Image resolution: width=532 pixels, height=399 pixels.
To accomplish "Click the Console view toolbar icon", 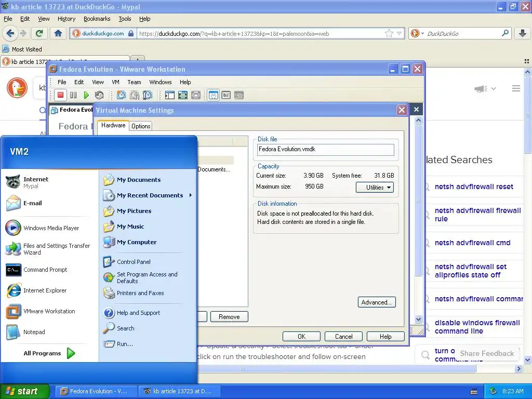I will (x=239, y=95).
